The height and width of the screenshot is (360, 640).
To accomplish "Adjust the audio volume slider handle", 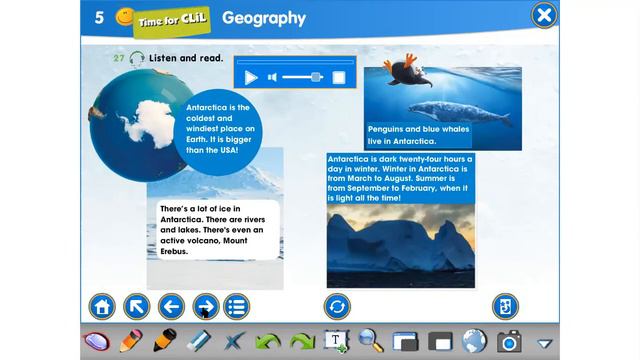I will coord(316,77).
